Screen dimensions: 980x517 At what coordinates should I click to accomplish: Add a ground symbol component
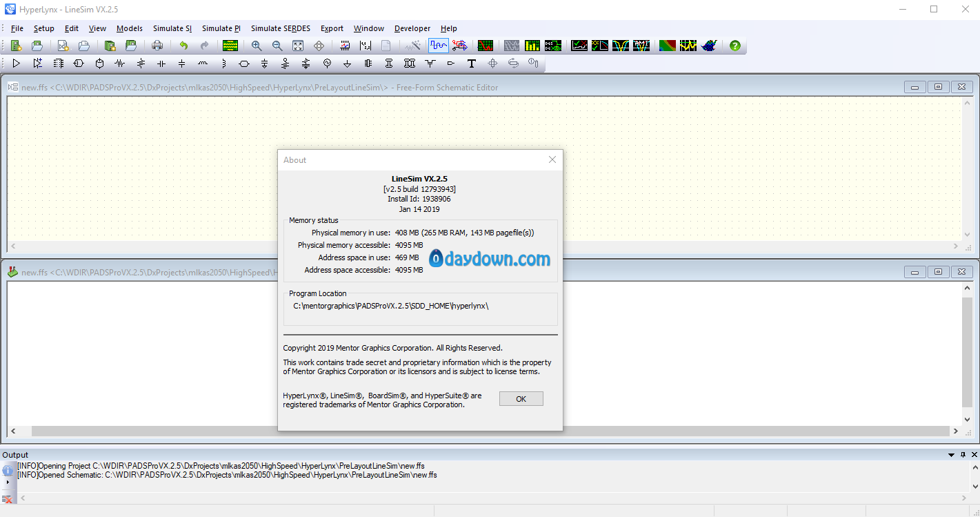pos(348,64)
